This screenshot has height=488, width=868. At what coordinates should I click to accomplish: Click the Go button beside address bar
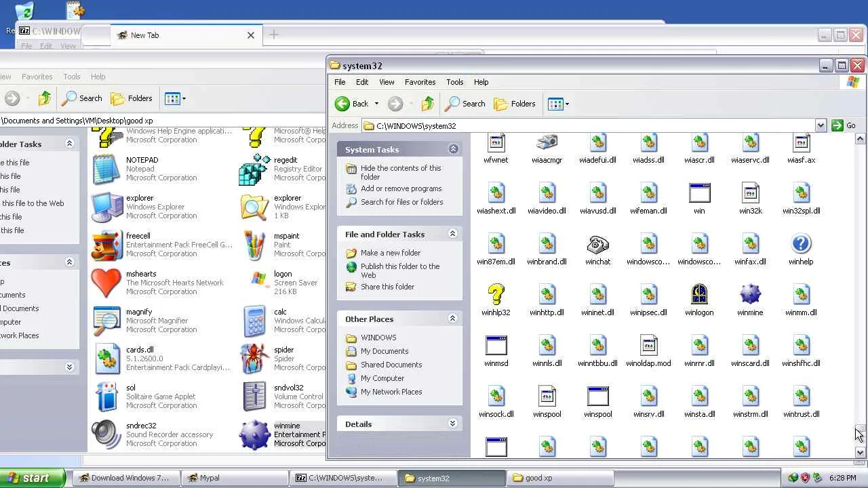(844, 125)
